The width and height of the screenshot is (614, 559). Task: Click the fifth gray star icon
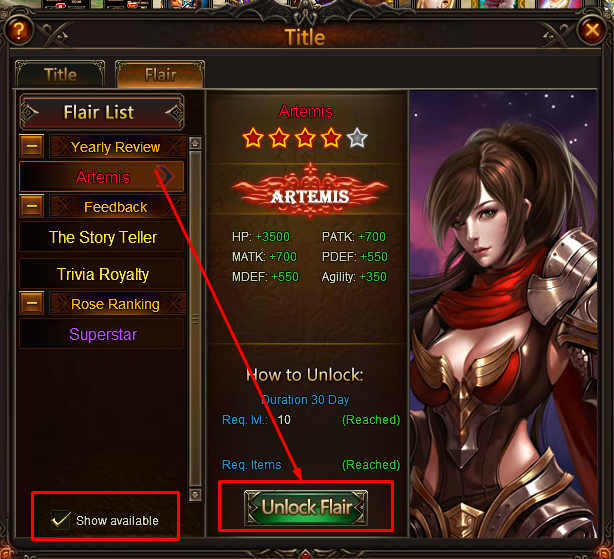point(357,138)
